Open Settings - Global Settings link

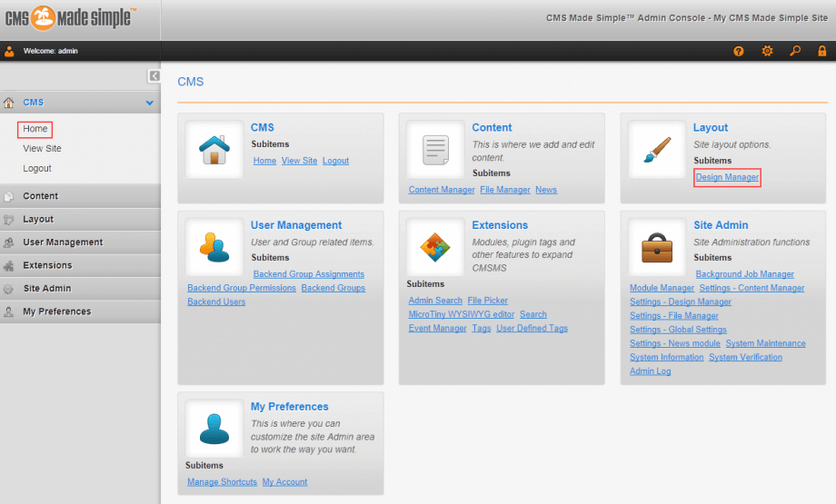(678, 330)
